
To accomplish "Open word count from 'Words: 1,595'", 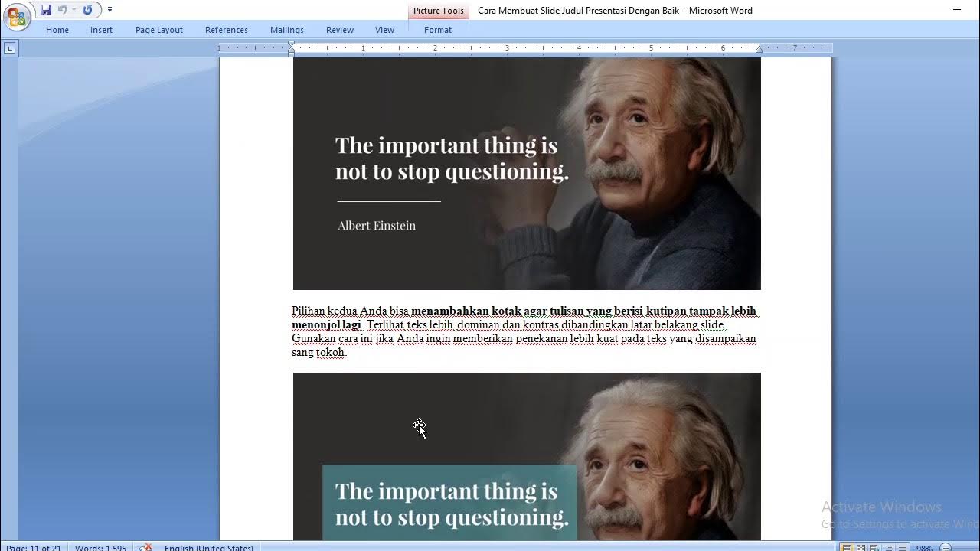I will (100, 548).
